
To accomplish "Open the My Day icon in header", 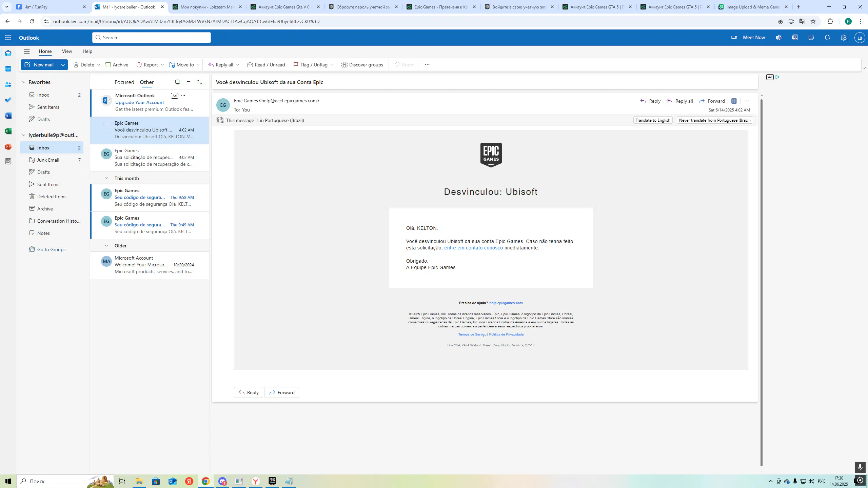I will click(x=811, y=38).
